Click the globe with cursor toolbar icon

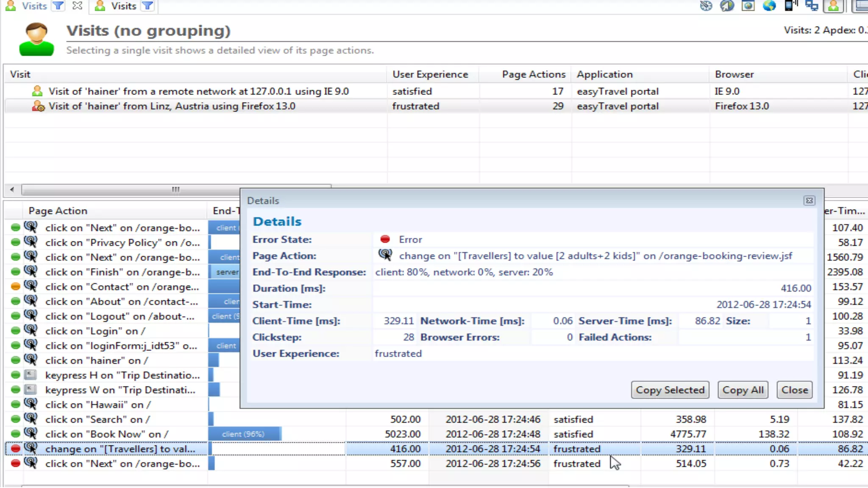pos(727,6)
